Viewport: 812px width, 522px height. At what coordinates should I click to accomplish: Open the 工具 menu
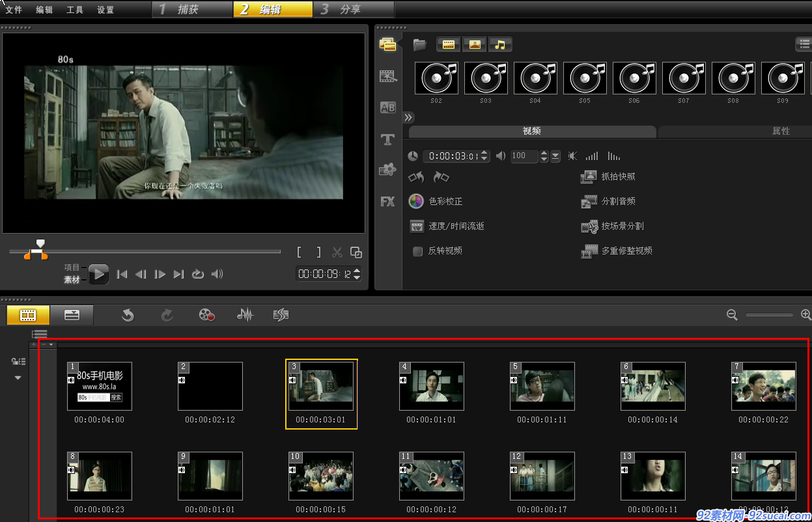(75, 10)
